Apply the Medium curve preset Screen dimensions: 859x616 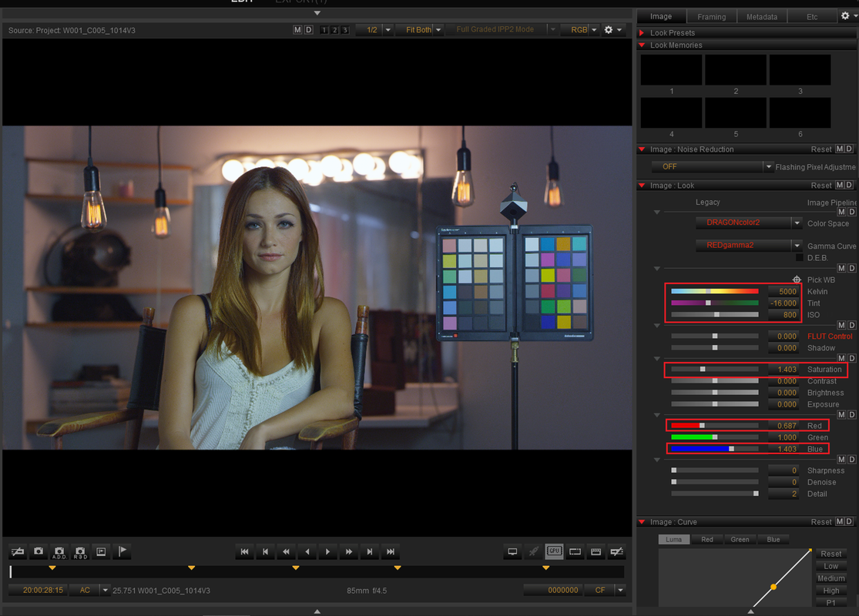[x=831, y=578]
